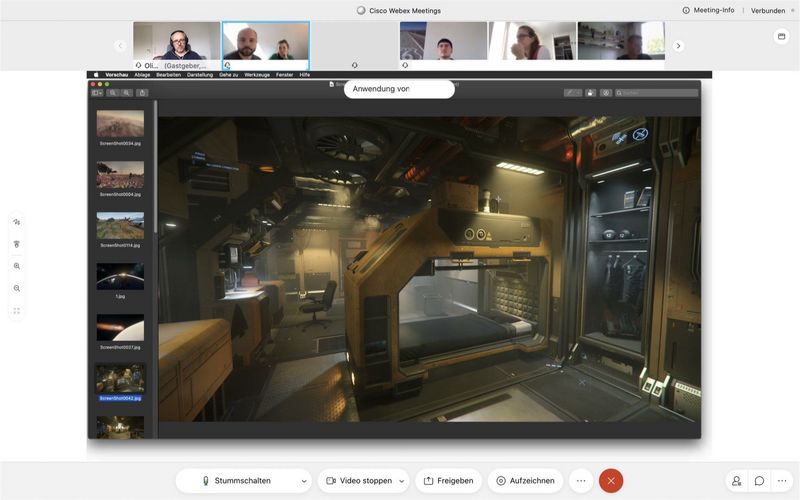800x500 pixels.
Task: Open the Apple menu in shared screen
Action: point(96,74)
